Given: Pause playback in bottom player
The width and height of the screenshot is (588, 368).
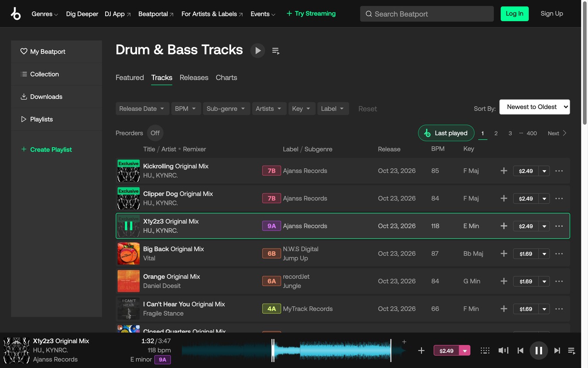Looking at the screenshot, I should (539, 351).
